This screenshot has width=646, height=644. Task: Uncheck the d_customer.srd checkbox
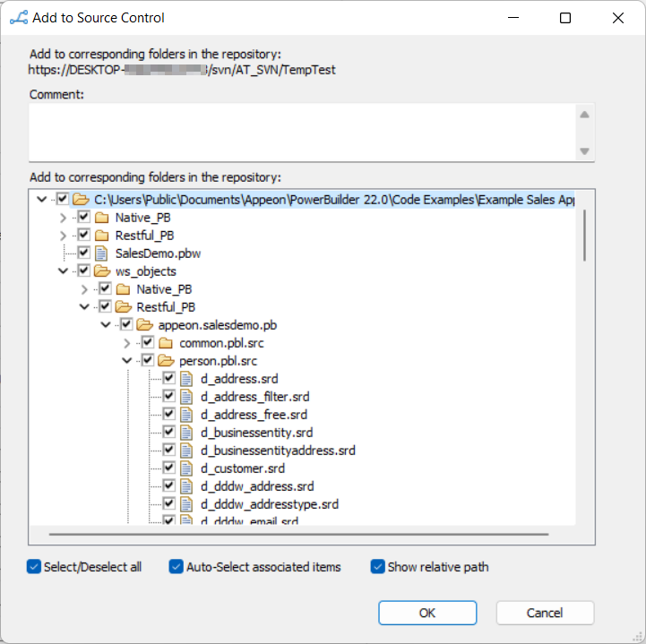(169, 468)
